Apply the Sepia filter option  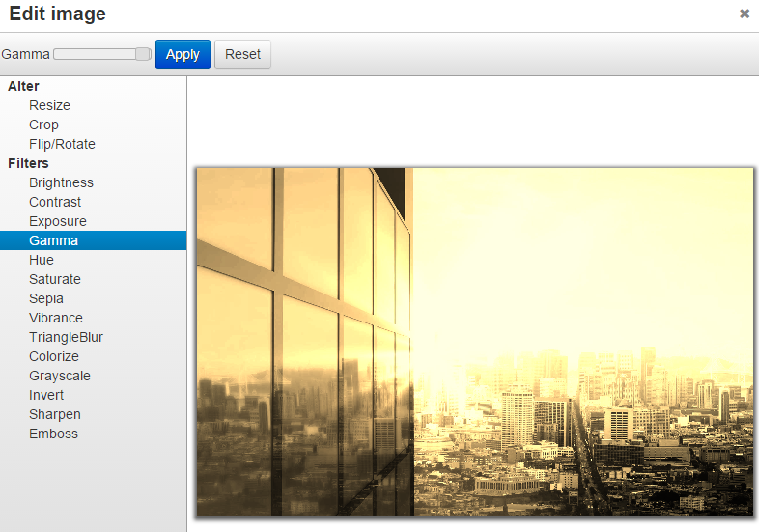coord(45,298)
